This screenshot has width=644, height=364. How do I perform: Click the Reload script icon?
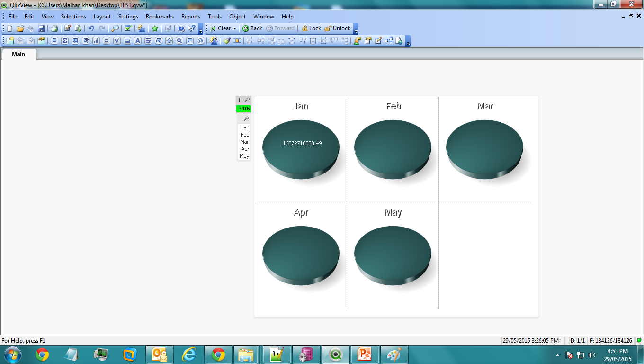(78, 28)
